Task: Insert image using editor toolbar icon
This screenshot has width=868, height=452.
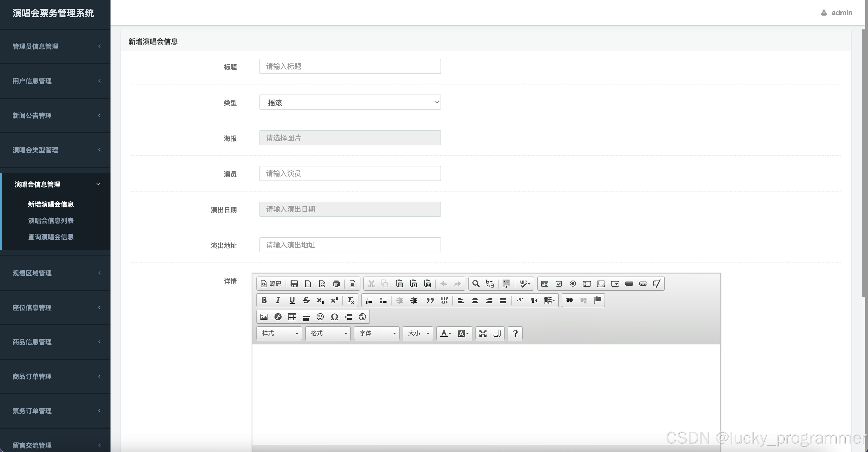Action: pos(264,317)
